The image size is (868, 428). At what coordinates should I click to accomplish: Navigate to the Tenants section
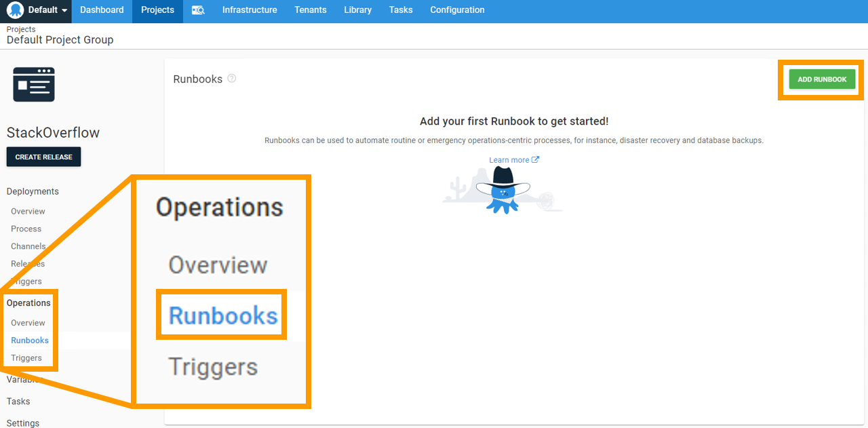click(310, 10)
